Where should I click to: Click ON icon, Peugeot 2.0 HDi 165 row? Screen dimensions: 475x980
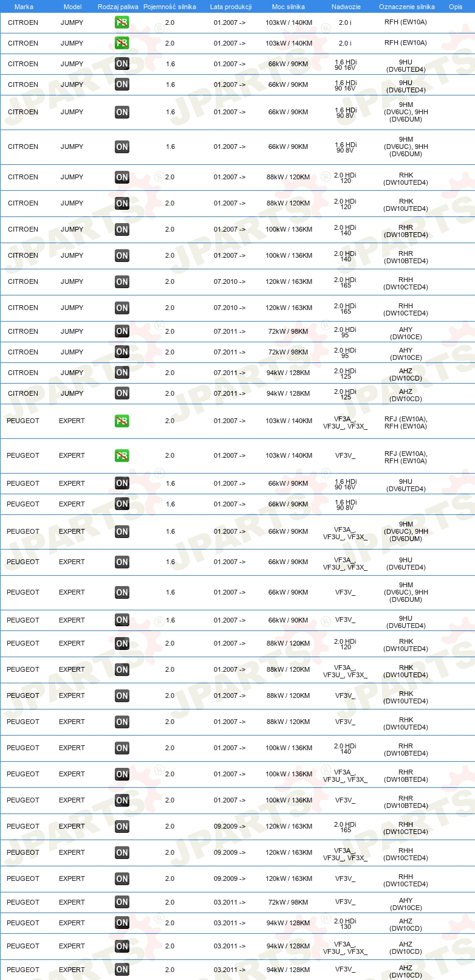[x=122, y=826]
